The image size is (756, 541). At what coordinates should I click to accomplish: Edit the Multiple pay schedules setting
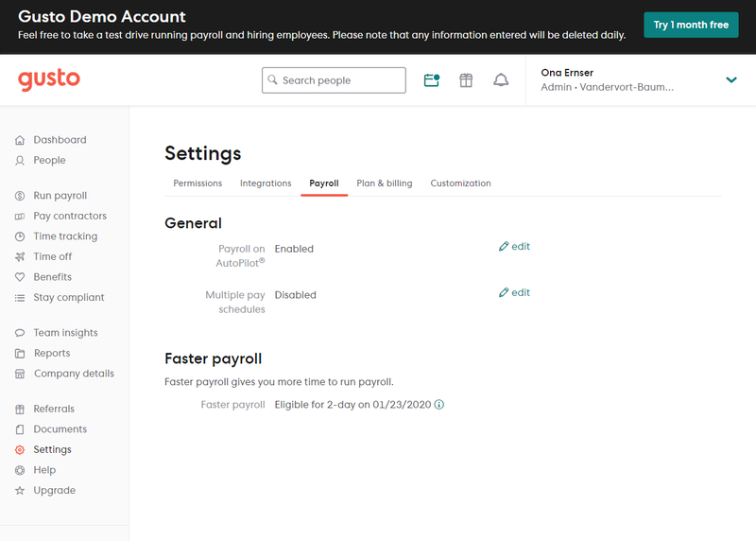coord(514,292)
